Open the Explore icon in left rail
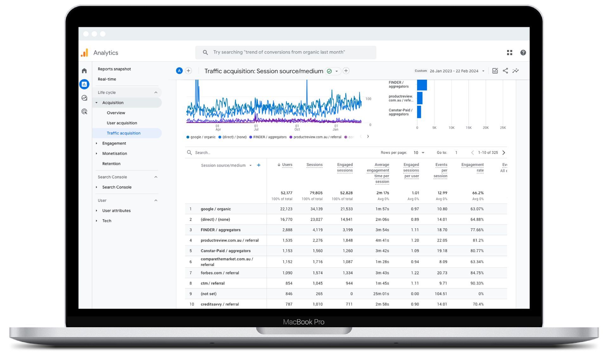The width and height of the screenshot is (608, 364). point(84,98)
